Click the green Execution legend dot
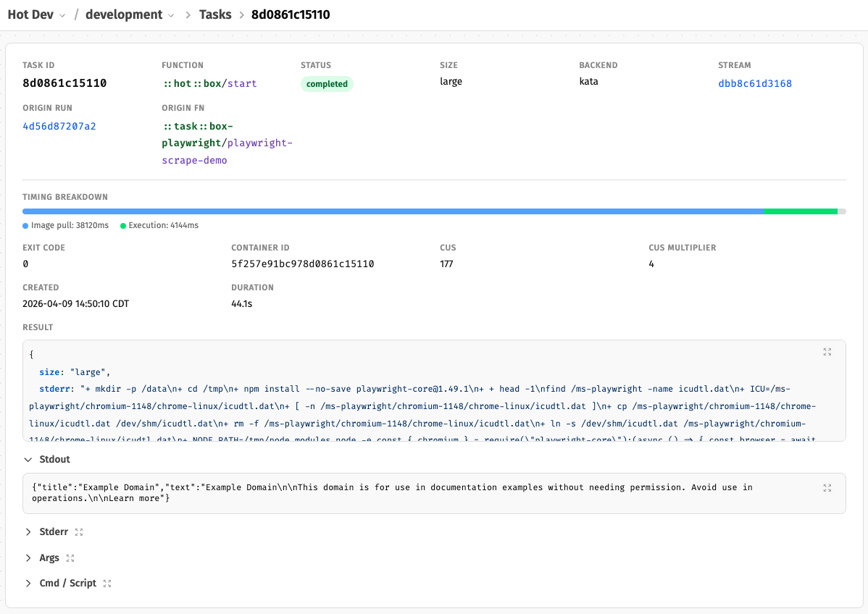The width and height of the screenshot is (868, 614). point(123,225)
